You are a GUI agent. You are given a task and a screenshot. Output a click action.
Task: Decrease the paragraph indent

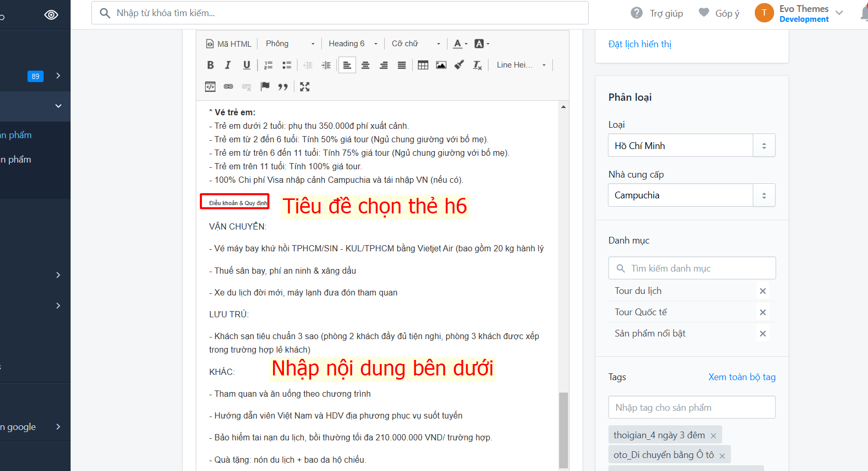[x=308, y=65]
